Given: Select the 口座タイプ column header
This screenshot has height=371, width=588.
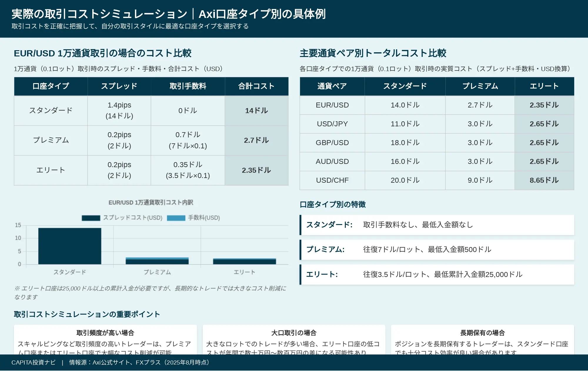Looking at the screenshot, I should (51, 86).
